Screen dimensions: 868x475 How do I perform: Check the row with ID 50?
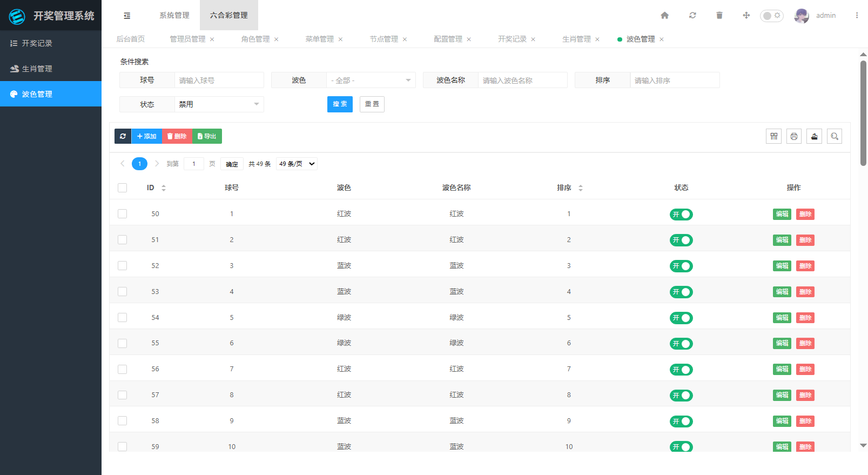pyautogui.click(x=123, y=214)
